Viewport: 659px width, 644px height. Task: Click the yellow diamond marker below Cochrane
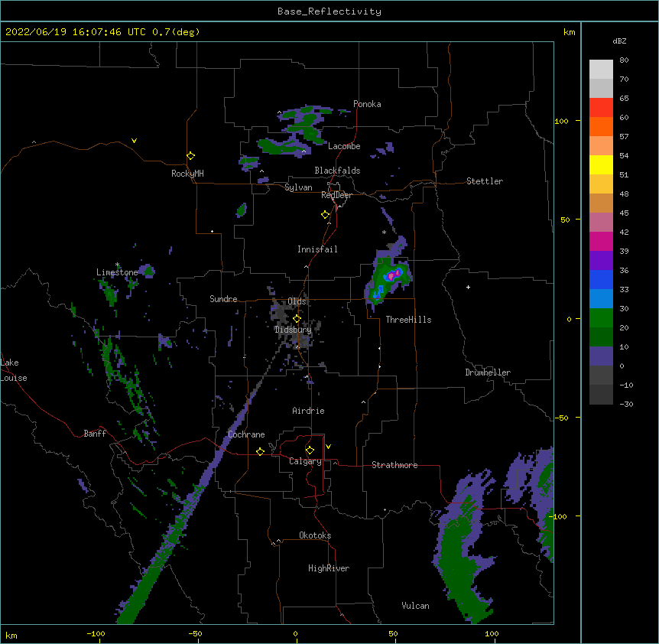[260, 451]
